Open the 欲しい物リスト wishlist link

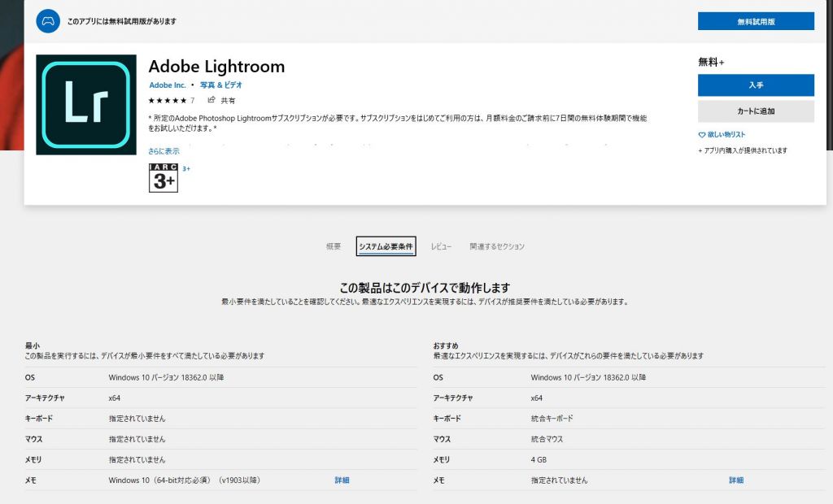pos(726,135)
